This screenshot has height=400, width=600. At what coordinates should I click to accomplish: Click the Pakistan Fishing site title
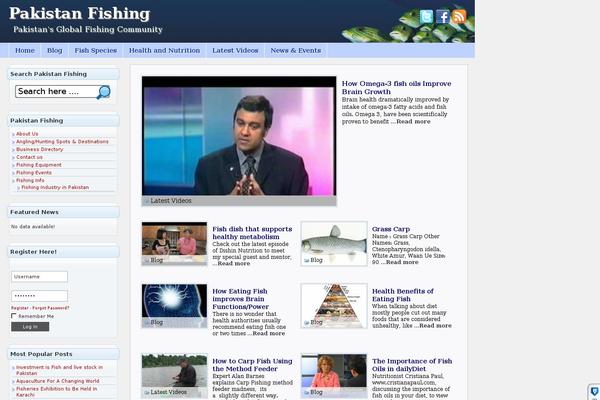click(80, 14)
